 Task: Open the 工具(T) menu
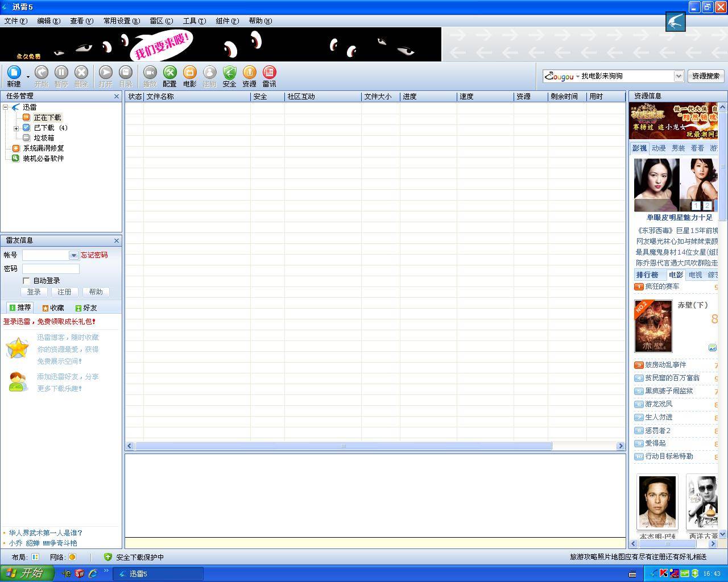(194, 21)
